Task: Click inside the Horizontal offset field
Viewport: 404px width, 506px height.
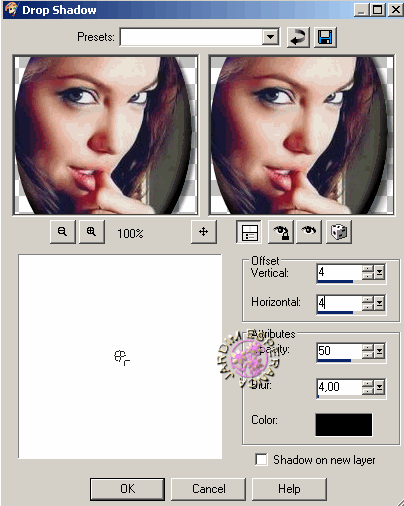Action: [x=339, y=303]
